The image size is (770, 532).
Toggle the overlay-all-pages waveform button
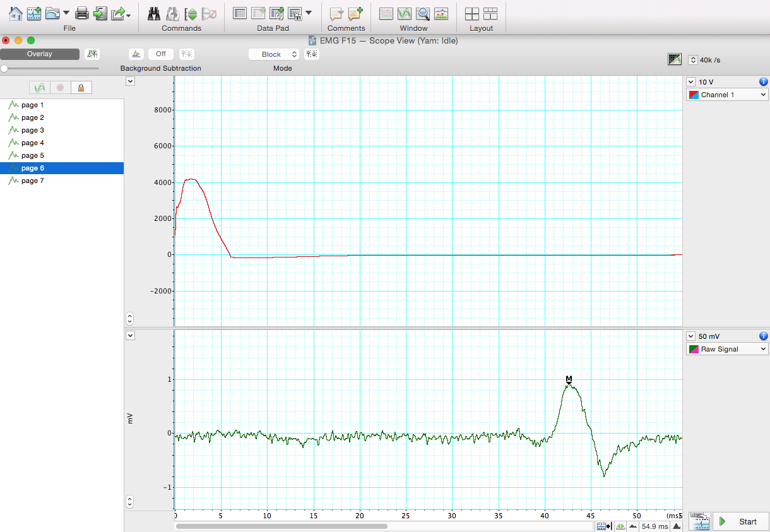coord(40,88)
